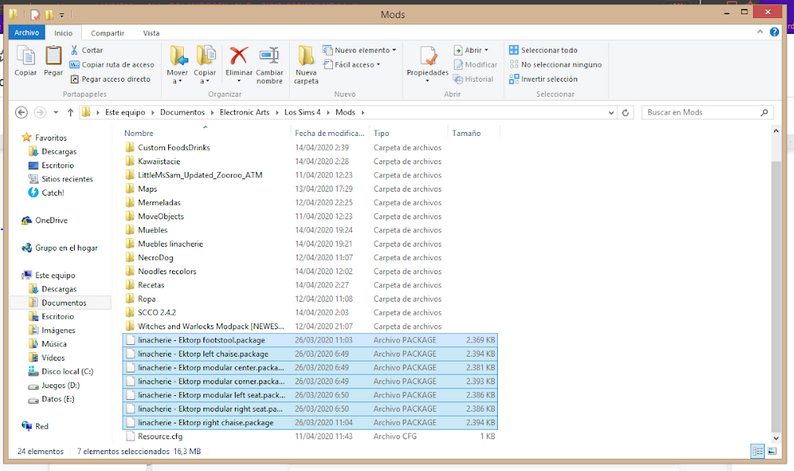Open the Archivo menu tab

26,32
